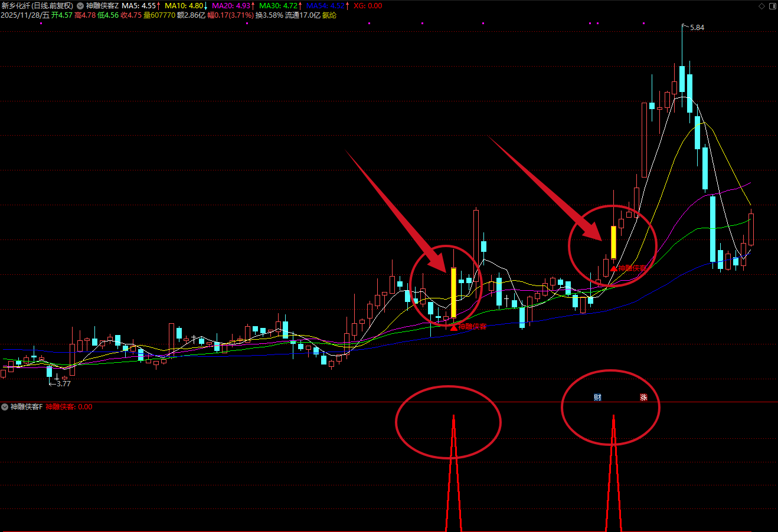Click the 5.84 high price marker
This screenshot has width=778, height=532.
[x=697, y=28]
